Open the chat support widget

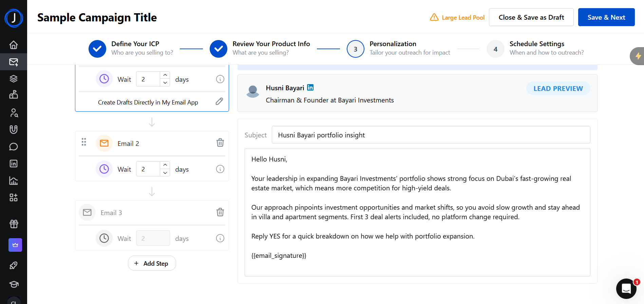626,288
